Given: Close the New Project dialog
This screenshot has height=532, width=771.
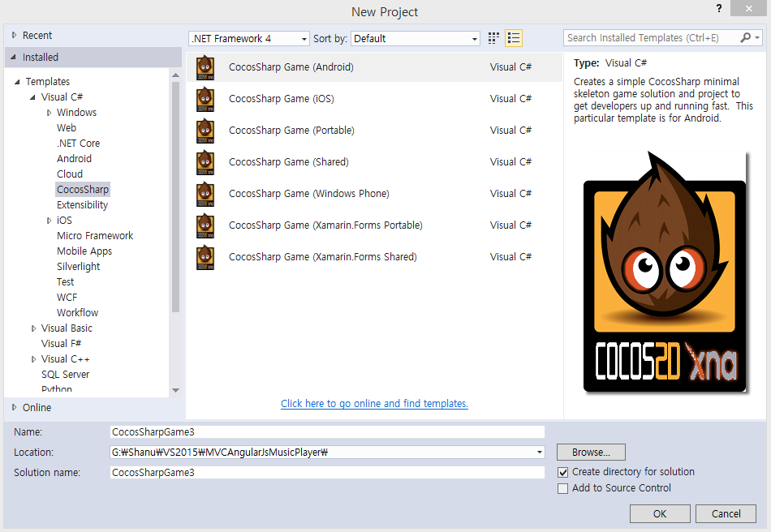Looking at the screenshot, I should 748,8.
